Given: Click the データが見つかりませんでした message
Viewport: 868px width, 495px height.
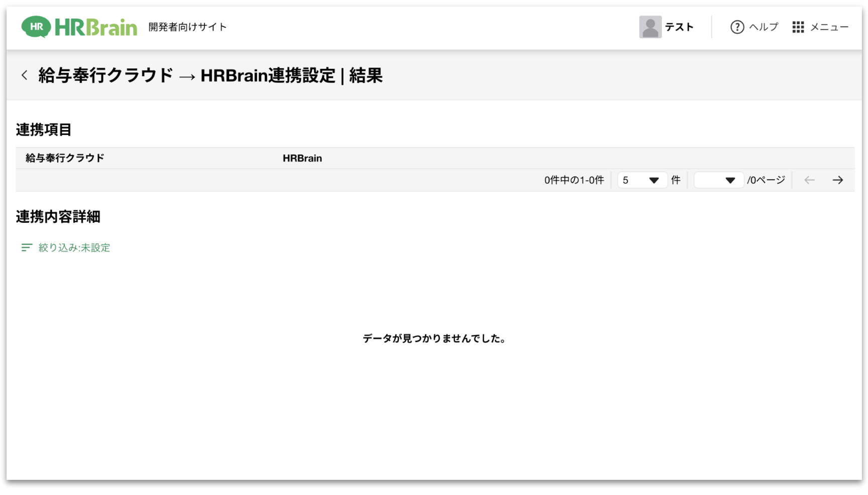Looking at the screenshot, I should coord(434,339).
